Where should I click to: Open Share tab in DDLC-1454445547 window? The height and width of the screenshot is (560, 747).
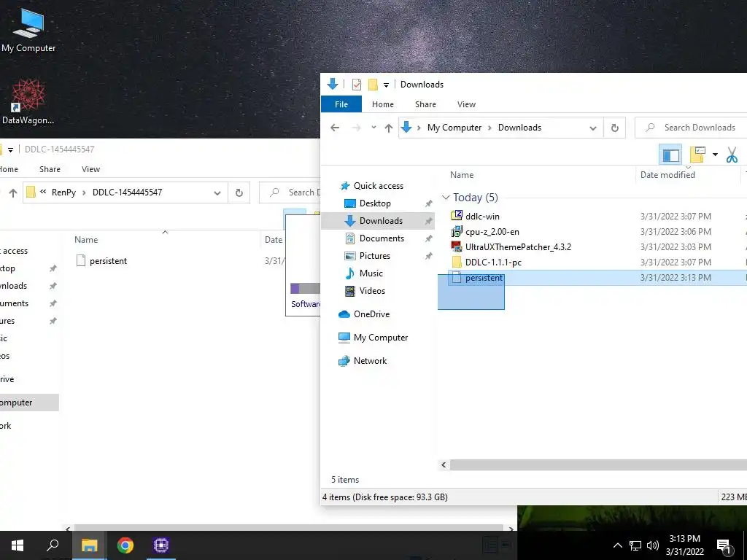click(x=50, y=169)
